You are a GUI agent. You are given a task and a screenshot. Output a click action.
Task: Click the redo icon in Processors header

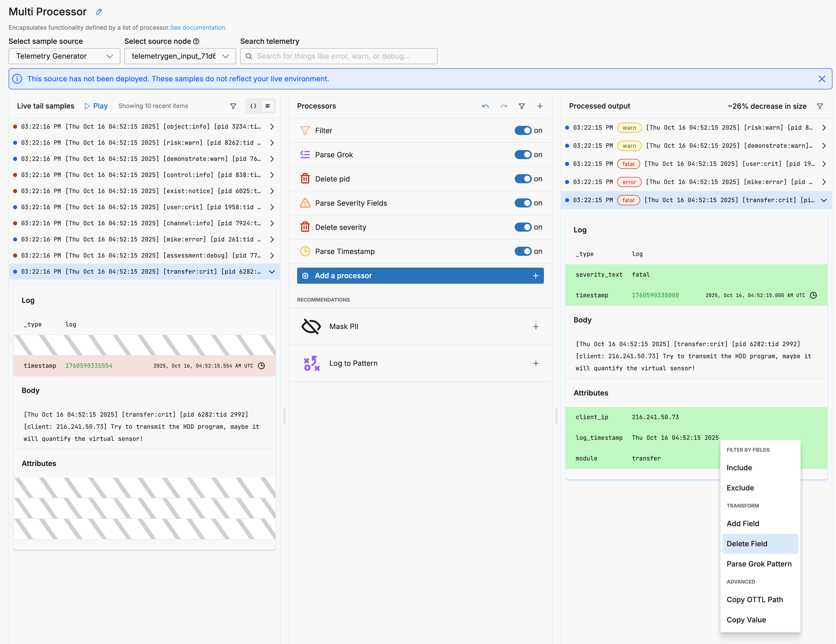pos(504,106)
